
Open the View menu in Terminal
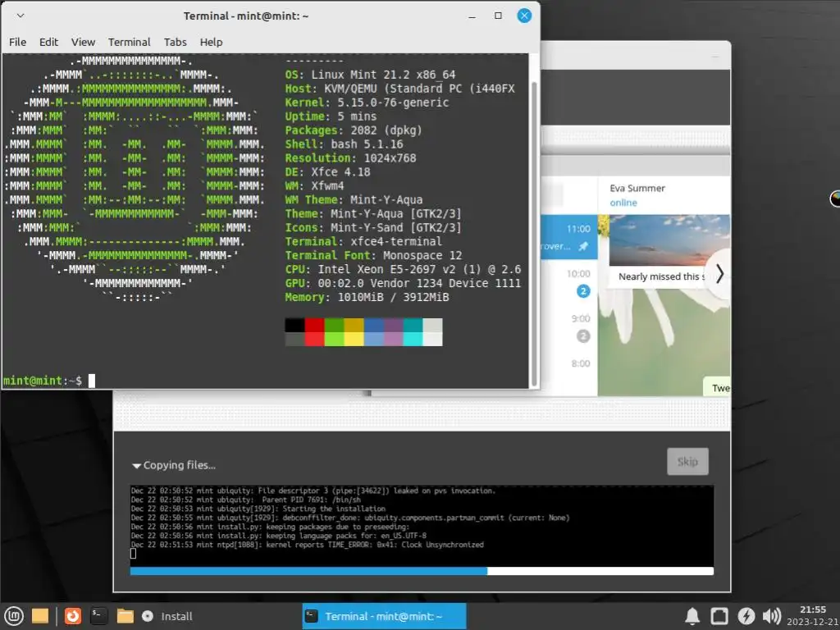pyautogui.click(x=83, y=42)
